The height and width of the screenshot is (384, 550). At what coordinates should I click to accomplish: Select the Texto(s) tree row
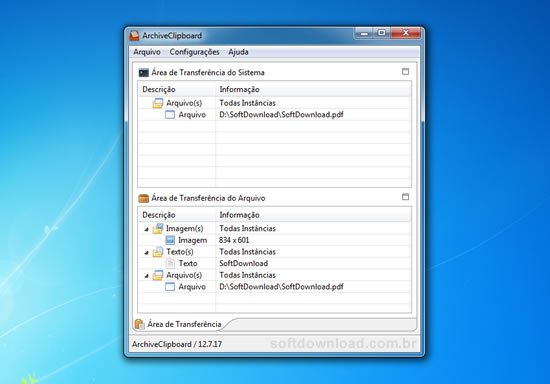click(274, 252)
